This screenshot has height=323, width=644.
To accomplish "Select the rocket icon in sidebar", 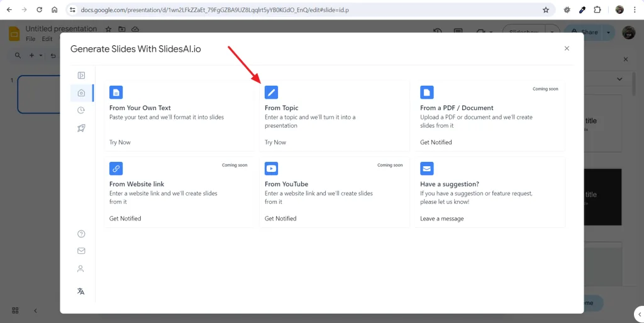I will click(x=81, y=128).
